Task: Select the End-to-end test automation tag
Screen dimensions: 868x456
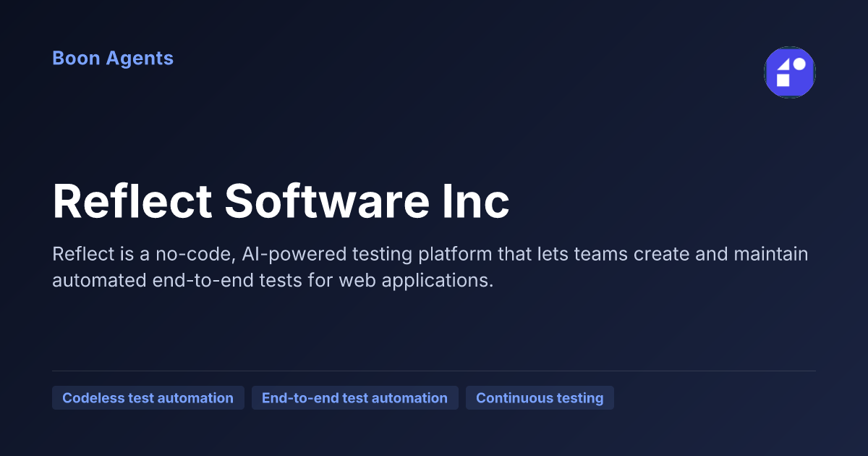Action: point(355,398)
